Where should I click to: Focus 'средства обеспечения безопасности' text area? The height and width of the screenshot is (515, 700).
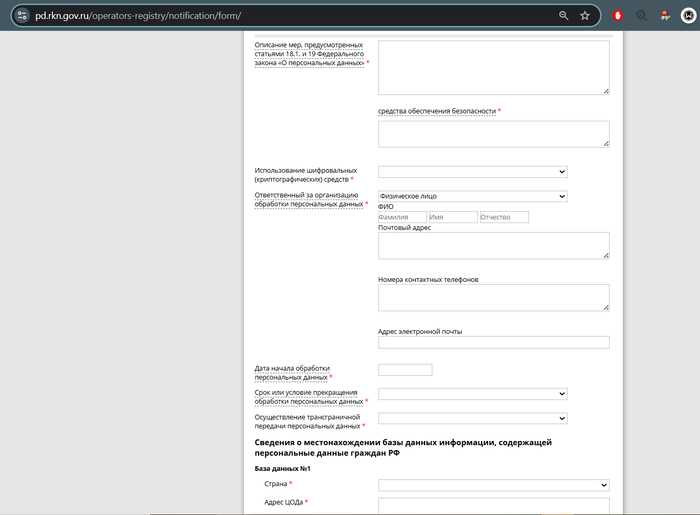[494, 134]
